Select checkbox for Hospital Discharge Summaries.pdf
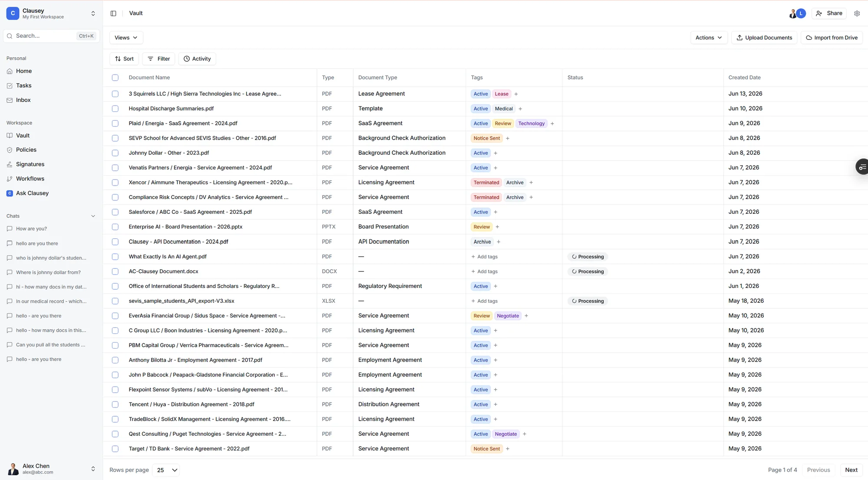868x480 pixels. (x=115, y=108)
